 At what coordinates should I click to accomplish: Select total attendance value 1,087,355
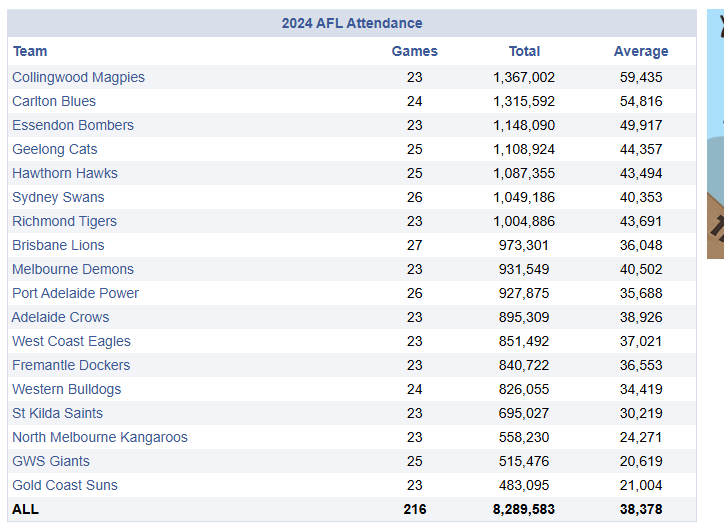click(524, 173)
